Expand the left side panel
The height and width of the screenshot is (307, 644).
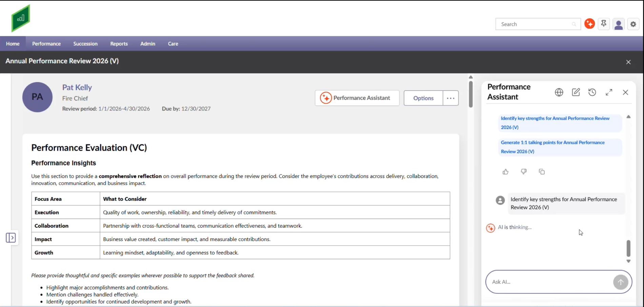click(x=11, y=238)
